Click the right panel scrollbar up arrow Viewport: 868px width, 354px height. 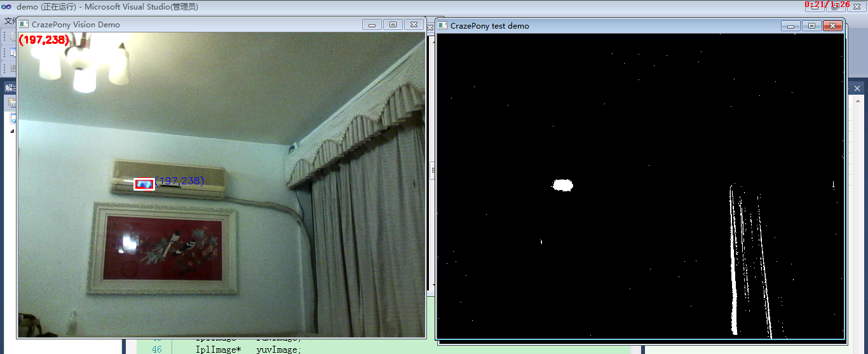(x=857, y=101)
